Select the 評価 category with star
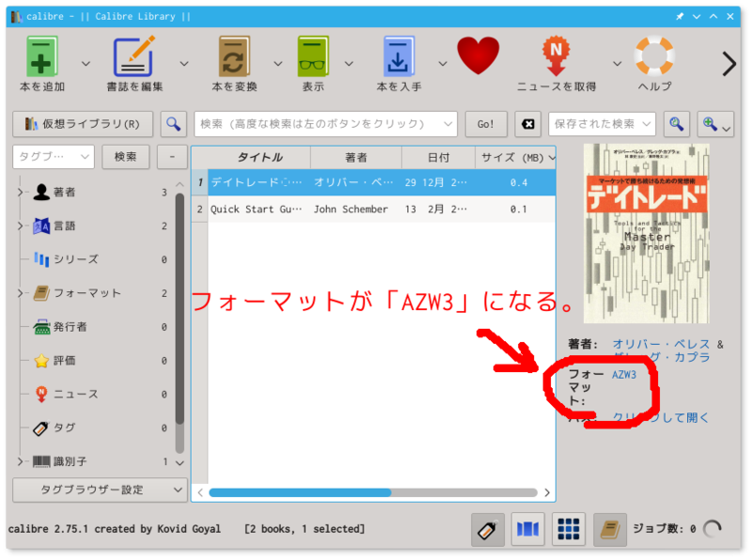Screen dimensions: 752x560 pos(64,361)
